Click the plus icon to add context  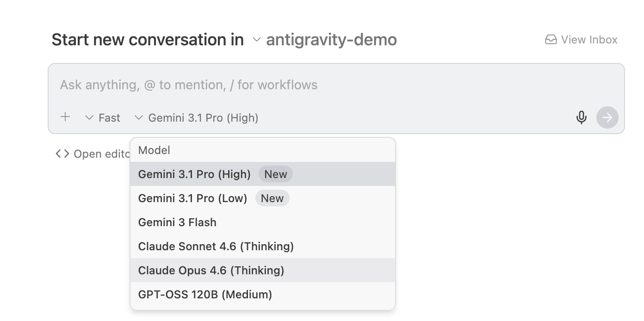(x=65, y=117)
